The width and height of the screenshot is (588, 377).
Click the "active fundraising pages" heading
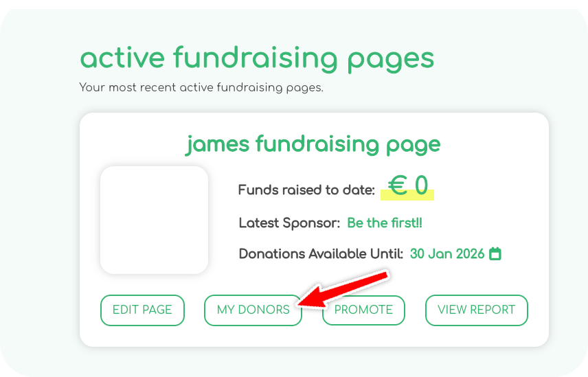click(257, 58)
